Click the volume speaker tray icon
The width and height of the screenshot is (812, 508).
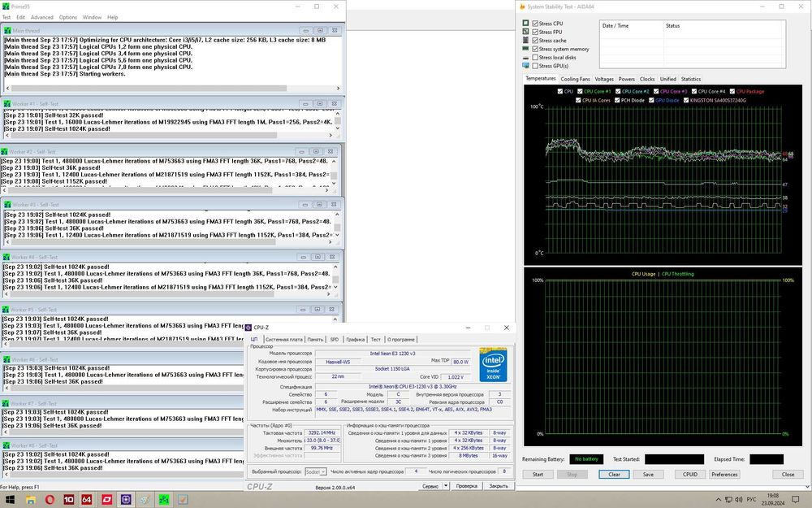pyautogui.click(x=738, y=500)
